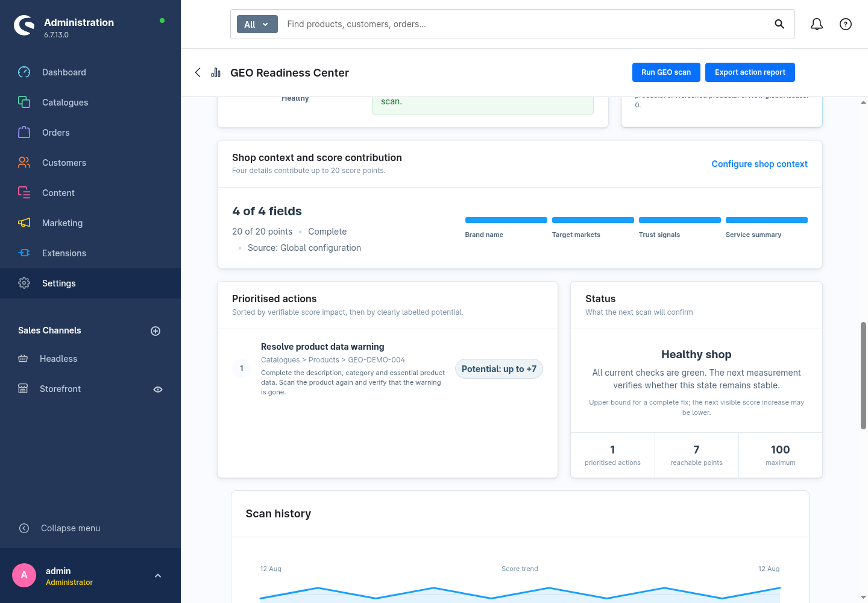Click the Orders bag icon
Viewport: 868px width, 603px height.
24,133
